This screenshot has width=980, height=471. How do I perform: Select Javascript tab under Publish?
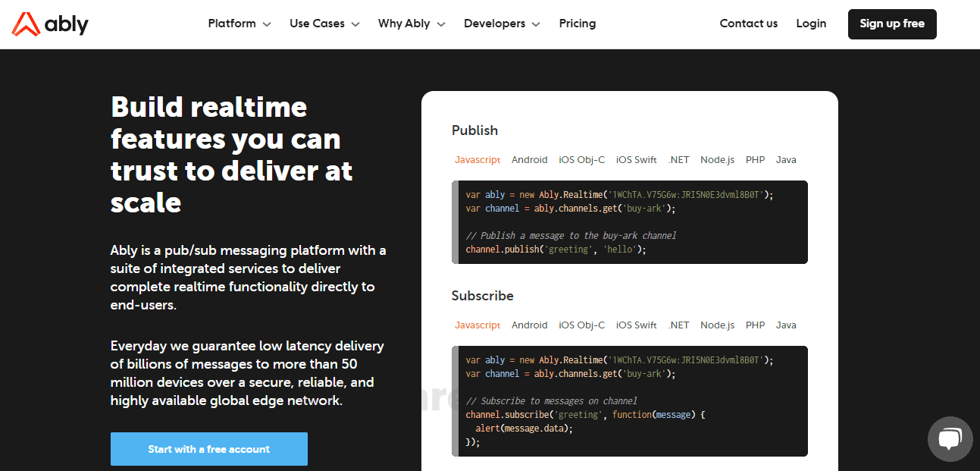477,159
